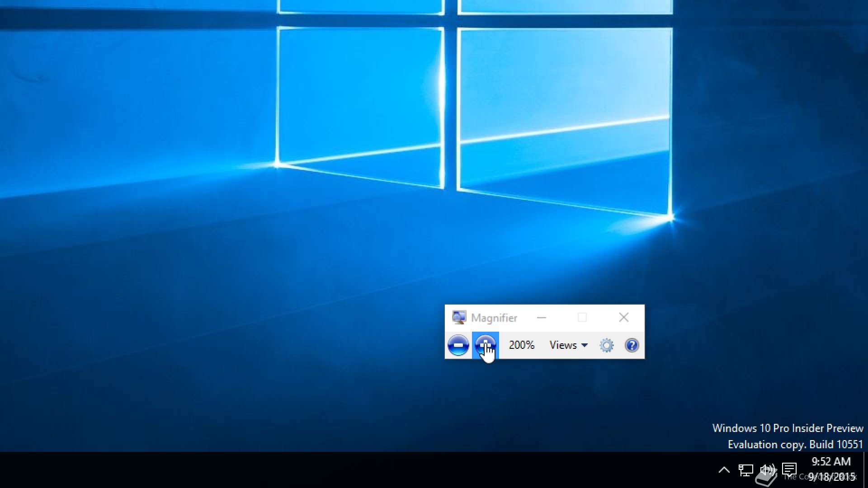Open Magnifier help question mark icon
This screenshot has width=868, height=488.
[632, 346]
